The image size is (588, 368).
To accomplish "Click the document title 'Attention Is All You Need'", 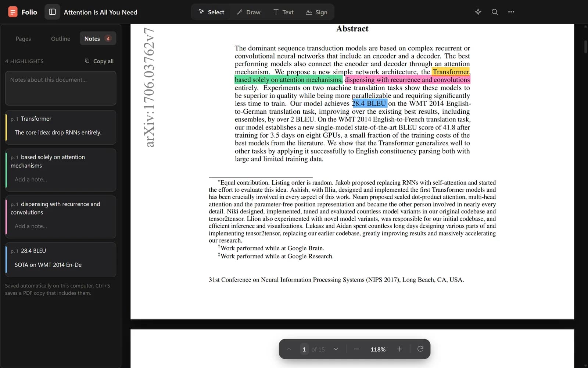I will (100, 12).
